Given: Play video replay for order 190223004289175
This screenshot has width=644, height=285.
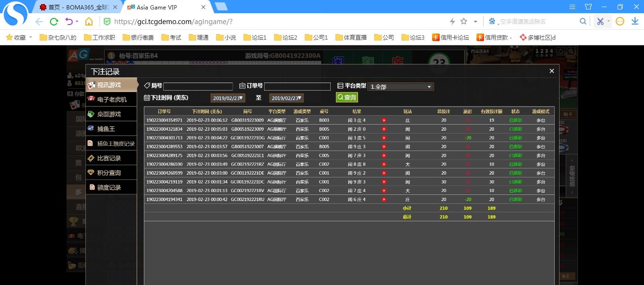Looking at the screenshot, I should [x=384, y=155].
